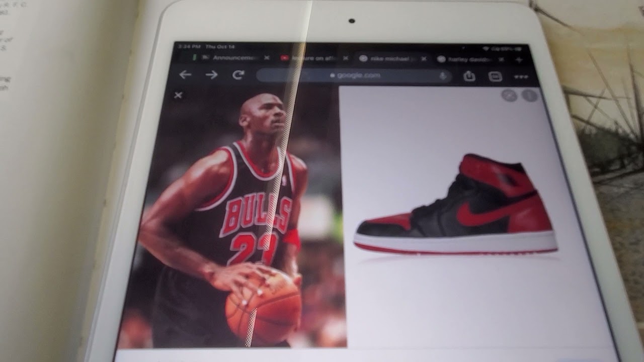
Task: Go forward with the browser forward arrow
Action: tap(212, 75)
